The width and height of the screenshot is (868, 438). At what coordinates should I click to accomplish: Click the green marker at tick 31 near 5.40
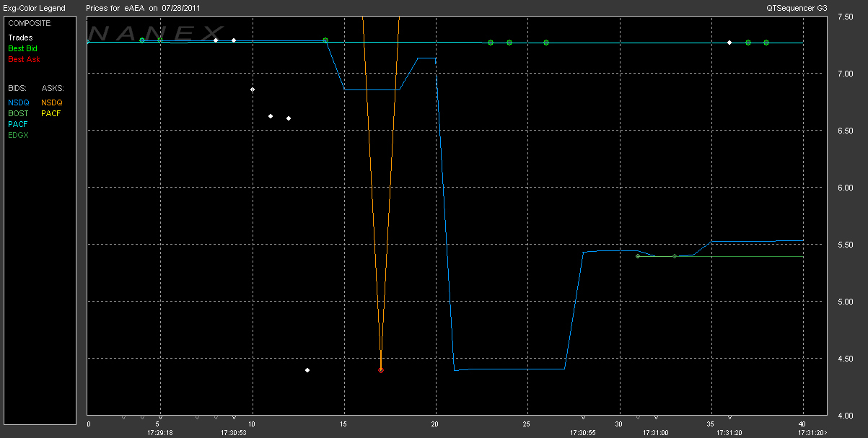(x=638, y=256)
